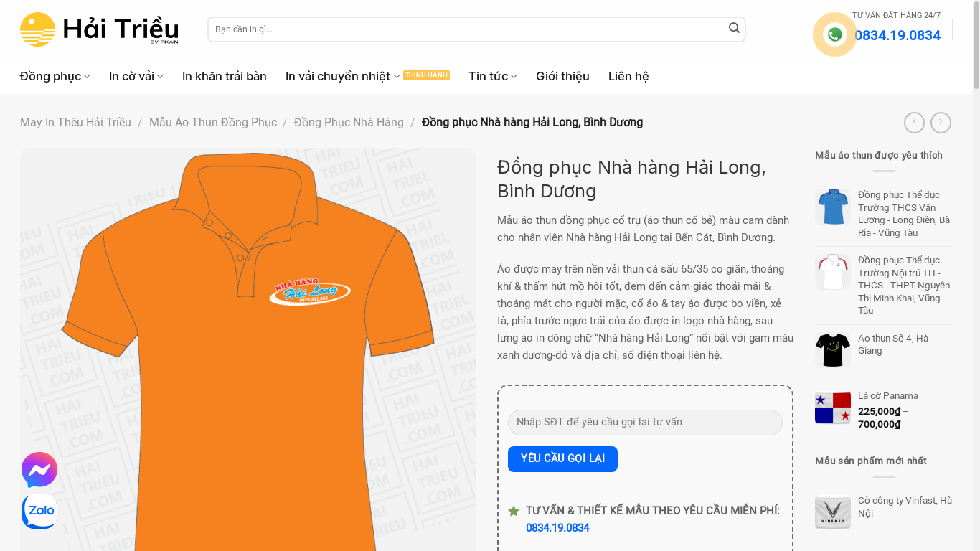Open Panama flag thumbnail

833,408
